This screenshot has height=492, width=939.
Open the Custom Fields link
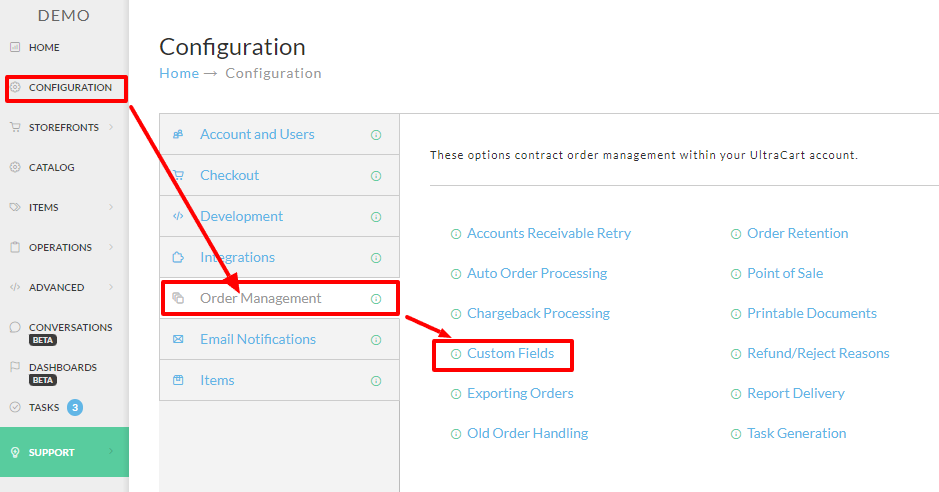(510, 353)
